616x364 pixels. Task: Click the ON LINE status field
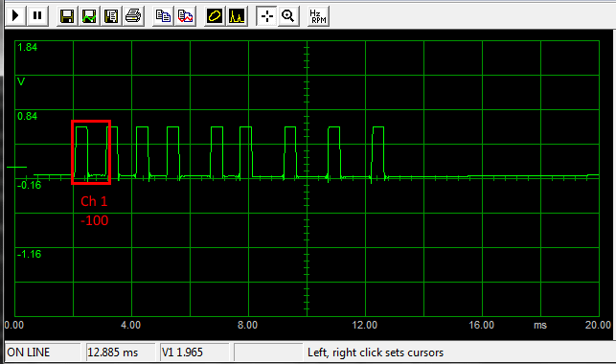point(42,353)
